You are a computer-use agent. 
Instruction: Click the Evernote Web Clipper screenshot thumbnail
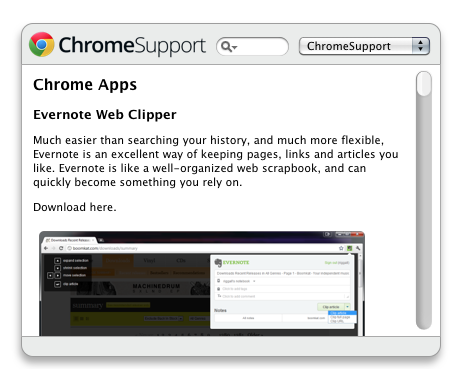(x=202, y=284)
